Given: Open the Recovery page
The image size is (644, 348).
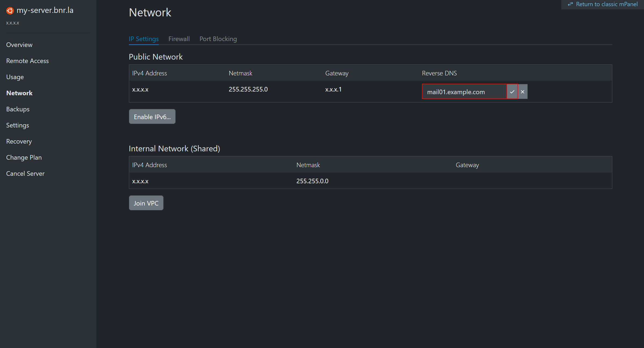Looking at the screenshot, I should (x=19, y=141).
